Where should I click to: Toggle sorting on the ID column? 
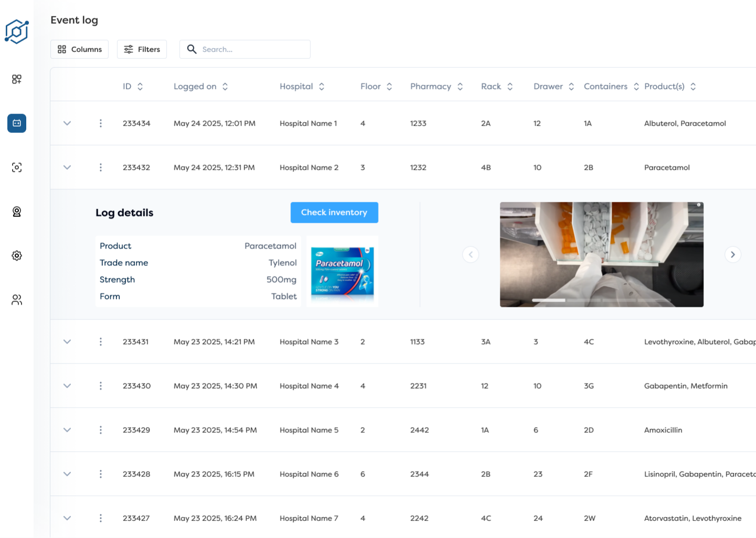coord(140,86)
